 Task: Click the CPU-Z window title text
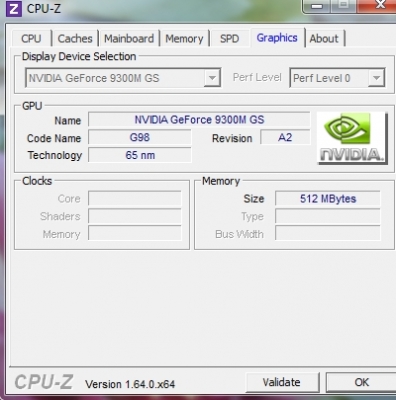tap(44, 9)
